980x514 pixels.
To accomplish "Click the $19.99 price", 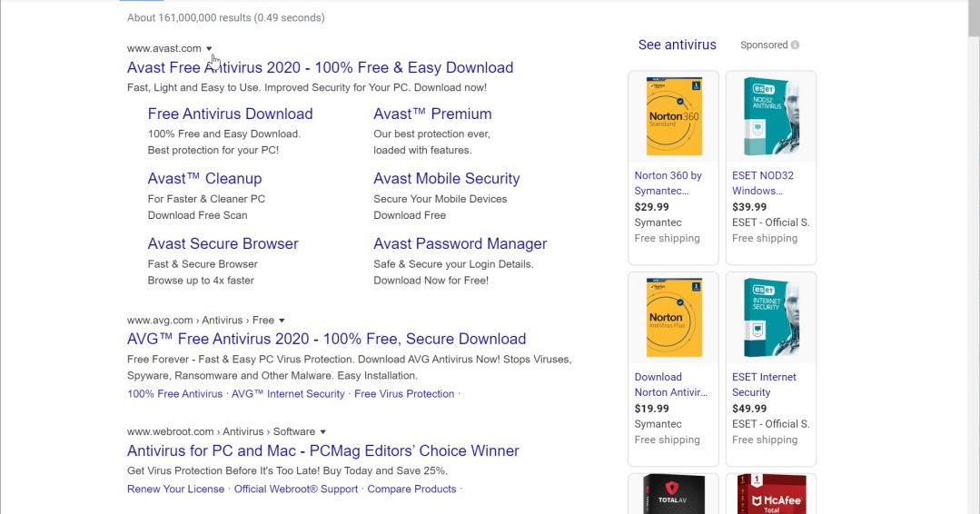I will (x=651, y=409).
